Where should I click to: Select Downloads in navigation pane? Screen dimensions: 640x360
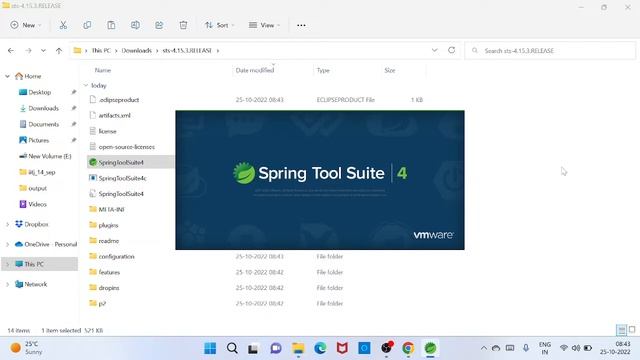click(43, 108)
